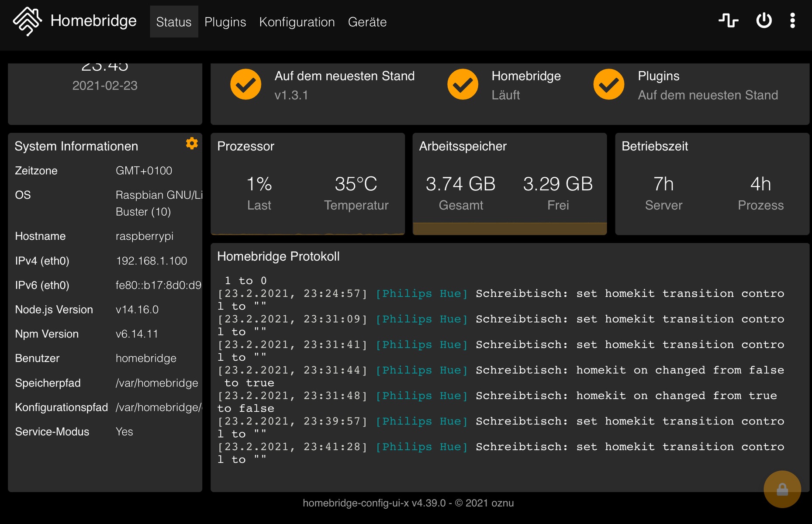Open the log viewer pulse icon
Viewport: 812px width, 524px height.
pos(728,21)
